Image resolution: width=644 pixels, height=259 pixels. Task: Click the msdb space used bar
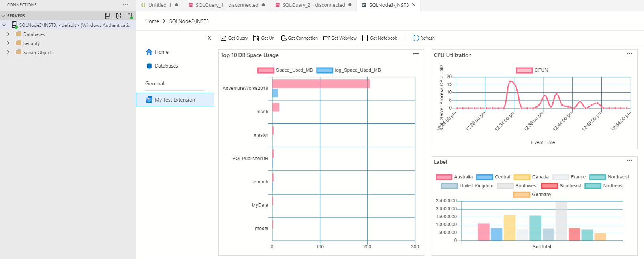pyautogui.click(x=276, y=107)
